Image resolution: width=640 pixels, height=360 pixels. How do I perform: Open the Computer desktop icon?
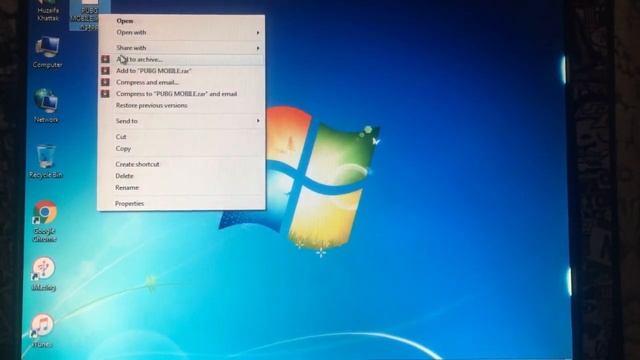point(47,52)
